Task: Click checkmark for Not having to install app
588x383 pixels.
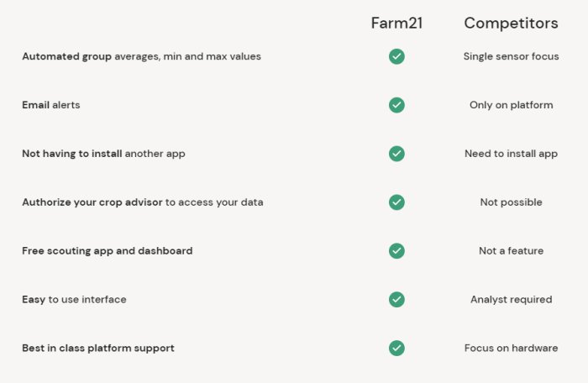Action: [396, 154]
